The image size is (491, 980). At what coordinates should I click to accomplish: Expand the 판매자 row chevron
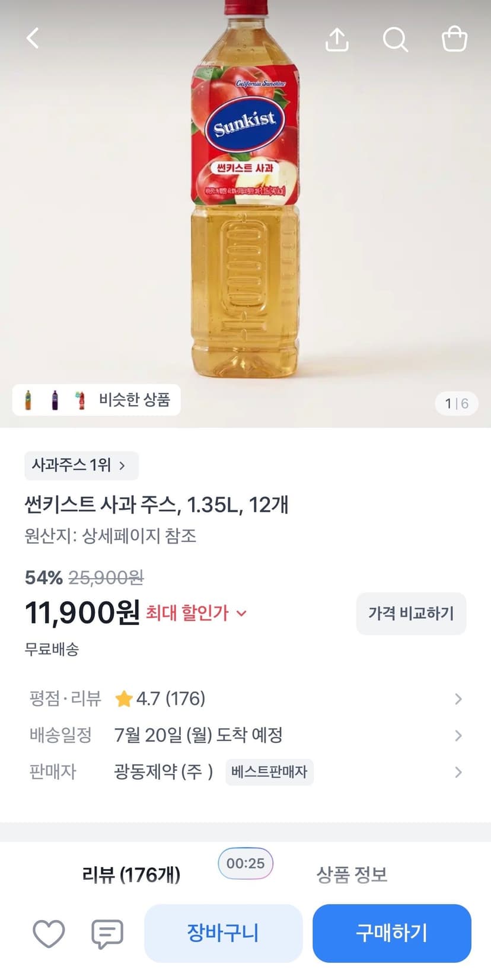(x=458, y=772)
